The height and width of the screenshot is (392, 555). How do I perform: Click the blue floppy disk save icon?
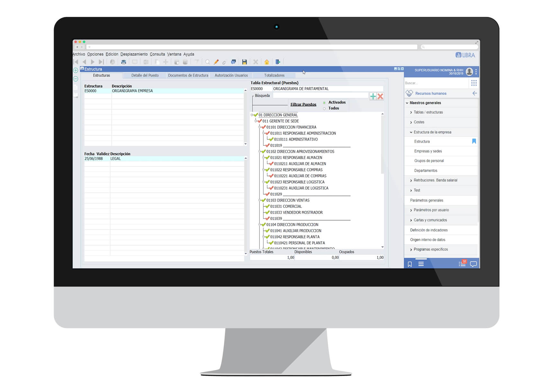click(x=245, y=62)
